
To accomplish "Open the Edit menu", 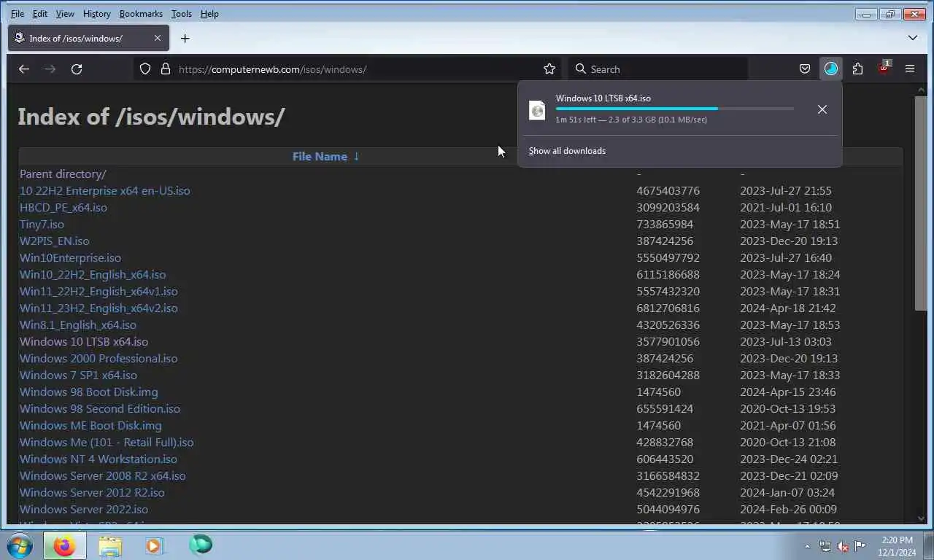I will (40, 14).
